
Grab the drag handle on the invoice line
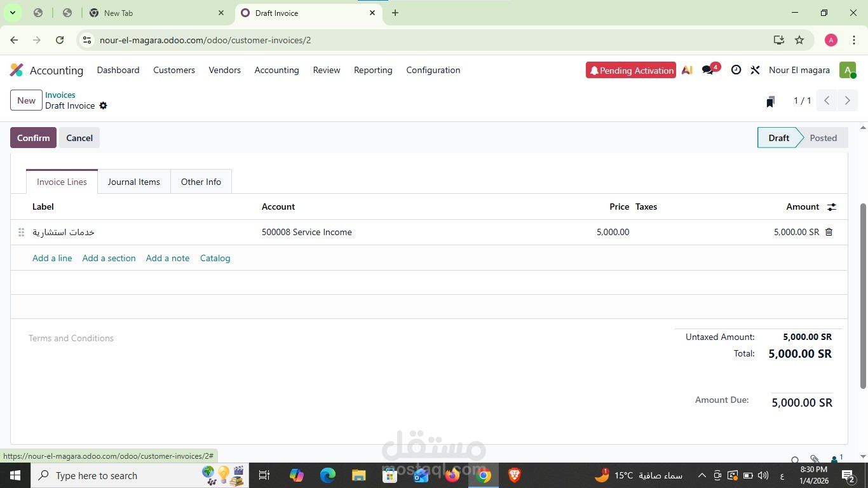point(21,232)
